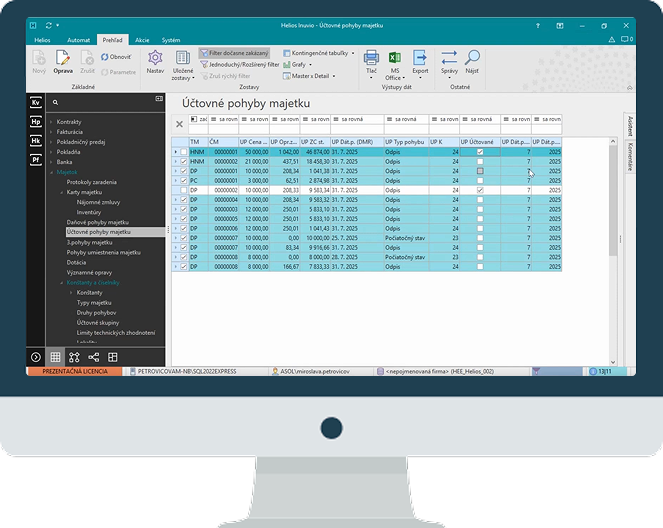Open the Automat ribbon tab
Image resolution: width=663 pixels, height=528 pixels.
coord(78,40)
